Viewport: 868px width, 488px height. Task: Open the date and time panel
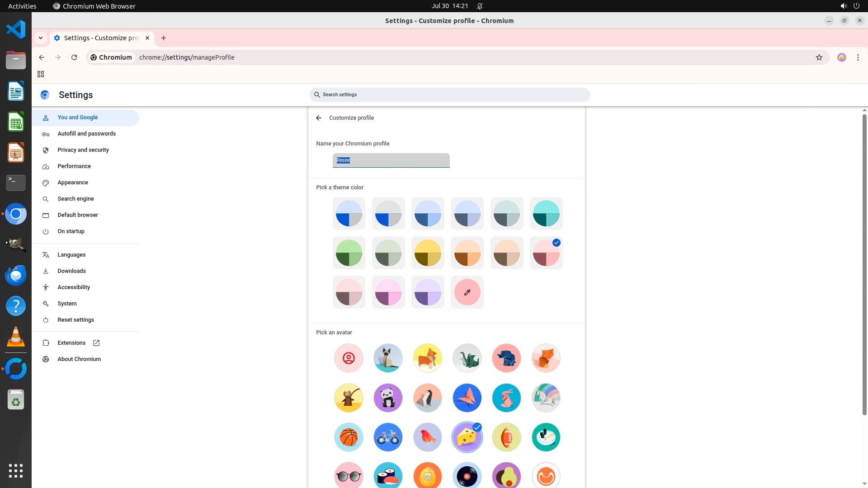coord(449,6)
